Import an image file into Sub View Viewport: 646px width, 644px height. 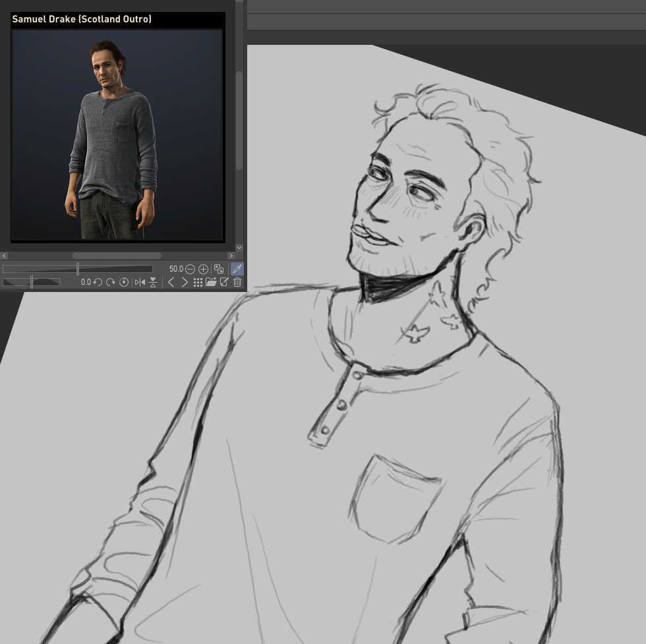pyautogui.click(x=211, y=282)
